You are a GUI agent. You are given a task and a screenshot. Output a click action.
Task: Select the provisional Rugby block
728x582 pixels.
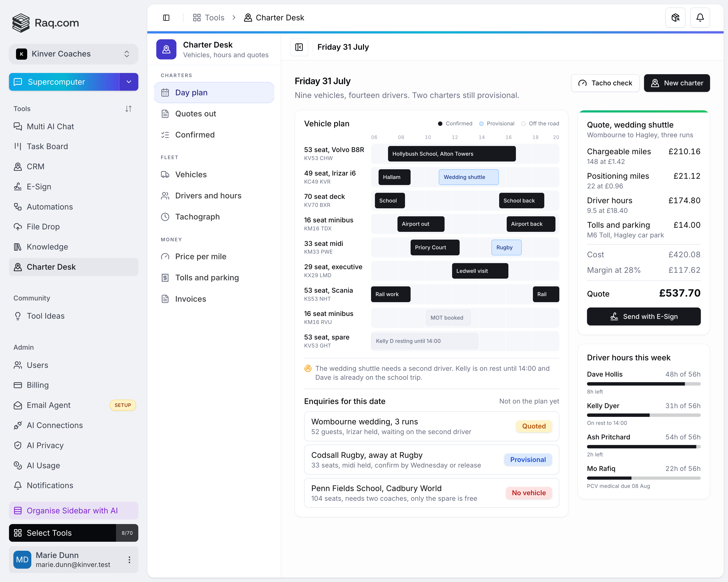(506, 247)
